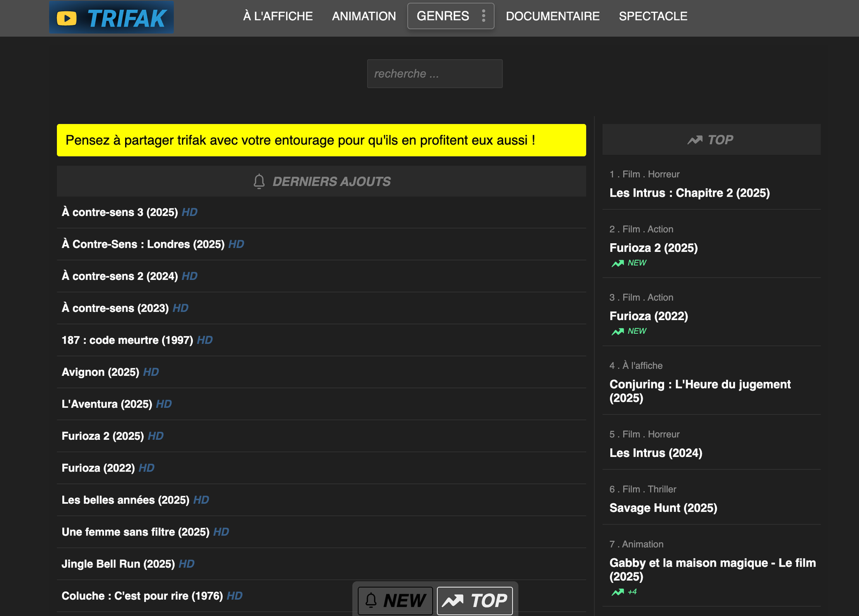Click the HD badge next to Avignon (2025)
859x616 pixels.
(151, 372)
